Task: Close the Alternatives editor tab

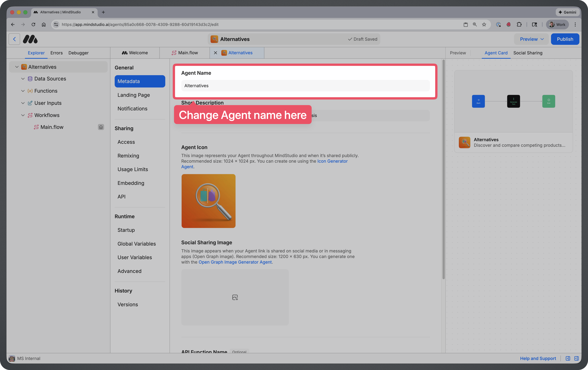Action: pos(215,53)
